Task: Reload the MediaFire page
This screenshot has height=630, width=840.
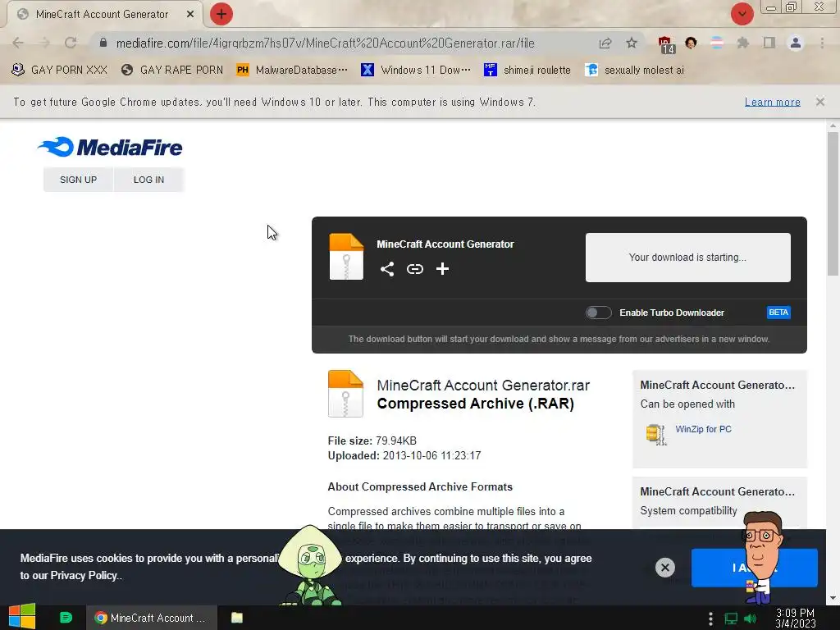Action: pyautogui.click(x=71, y=43)
